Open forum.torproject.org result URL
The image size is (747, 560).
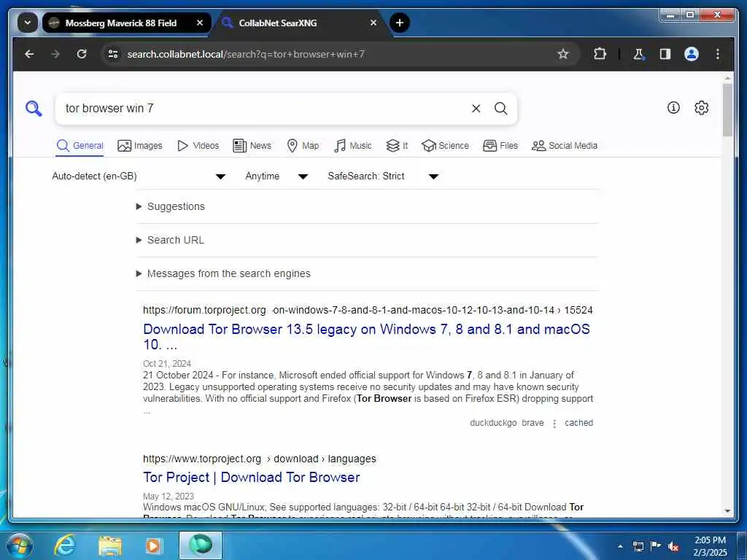(368, 311)
